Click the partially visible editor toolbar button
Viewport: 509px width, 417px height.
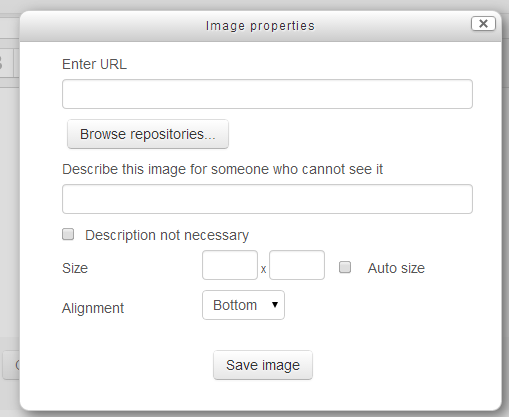click(x=6, y=63)
